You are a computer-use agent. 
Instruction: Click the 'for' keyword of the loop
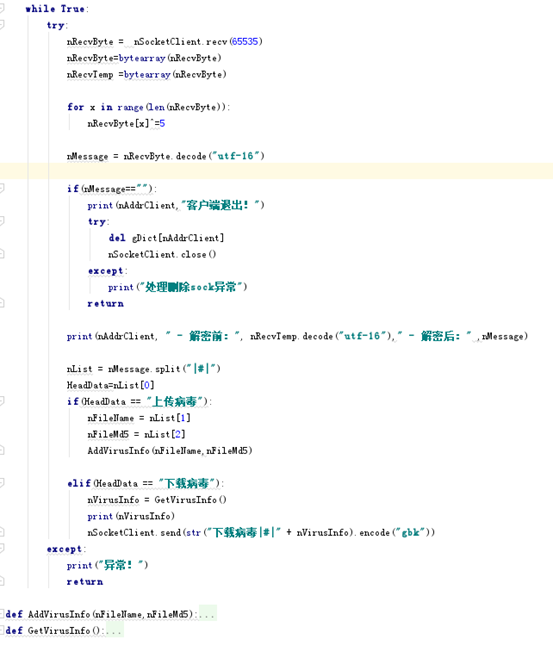[76, 107]
